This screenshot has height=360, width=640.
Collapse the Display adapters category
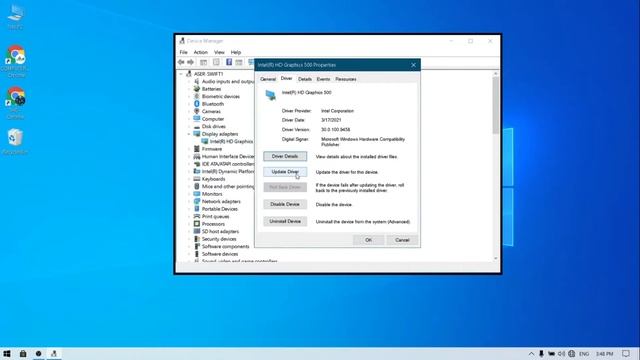(189, 134)
